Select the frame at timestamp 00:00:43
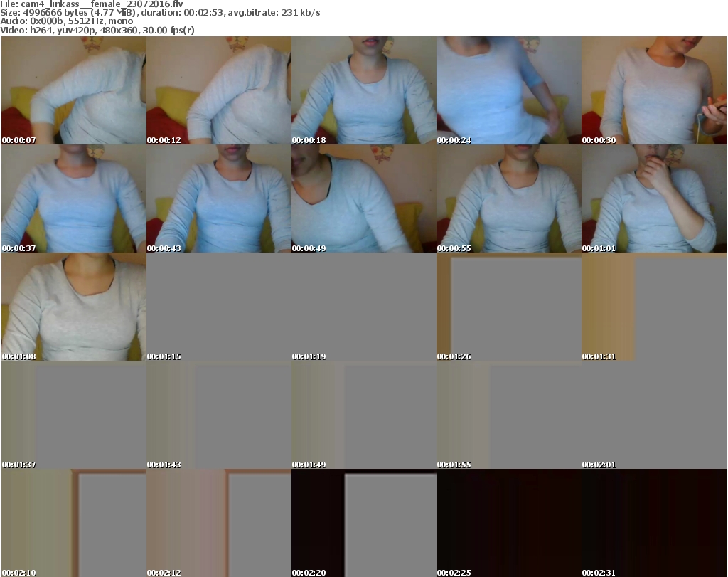 coord(219,198)
